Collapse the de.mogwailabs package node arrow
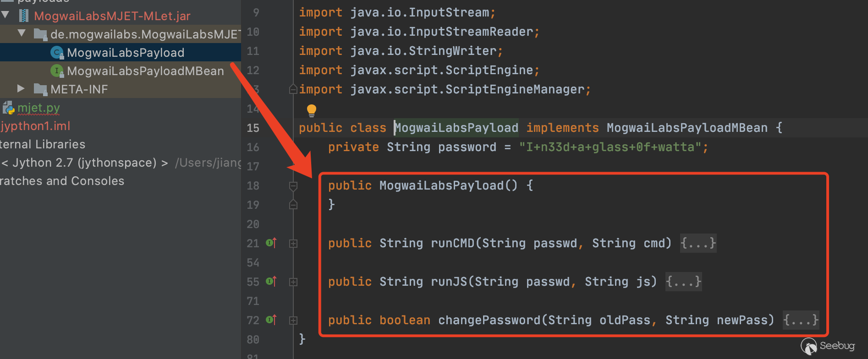Image resolution: width=868 pixels, height=359 pixels. pos(22,33)
